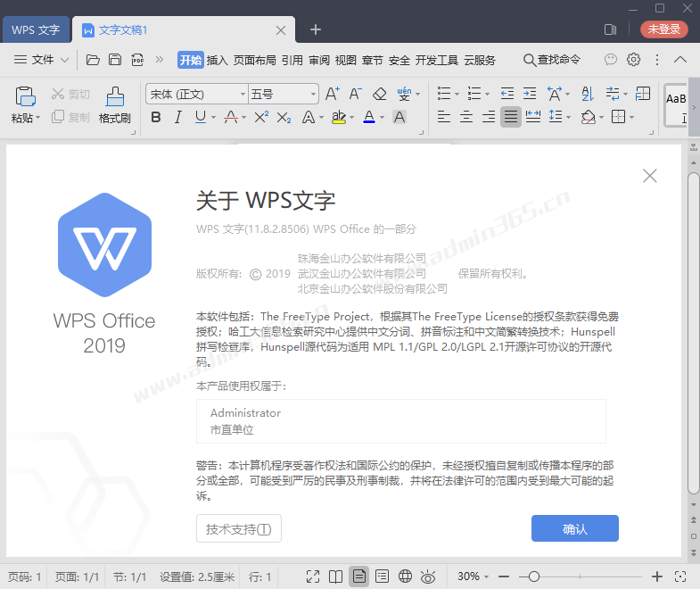Increase paragraph indent icon
Image resolution: width=700 pixels, height=589 pixels.
click(530, 94)
